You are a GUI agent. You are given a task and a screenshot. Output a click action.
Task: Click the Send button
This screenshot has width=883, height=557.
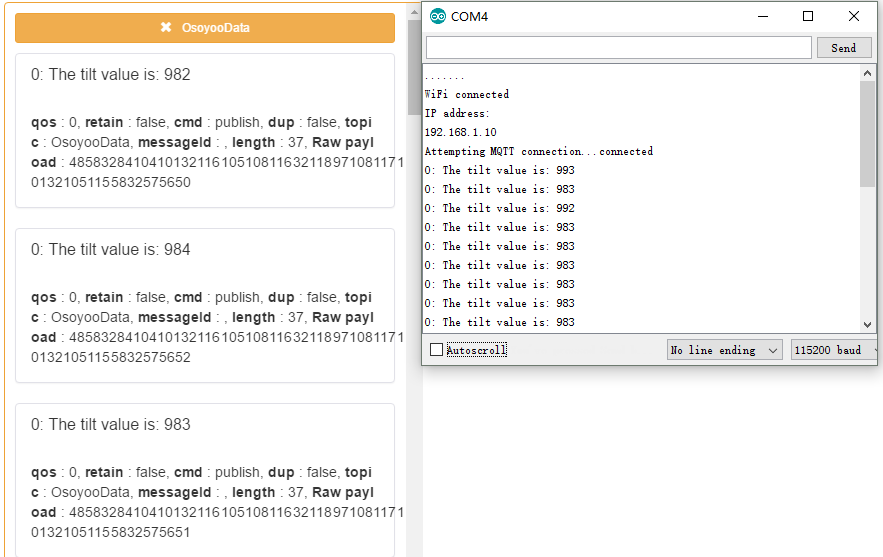[x=844, y=48]
